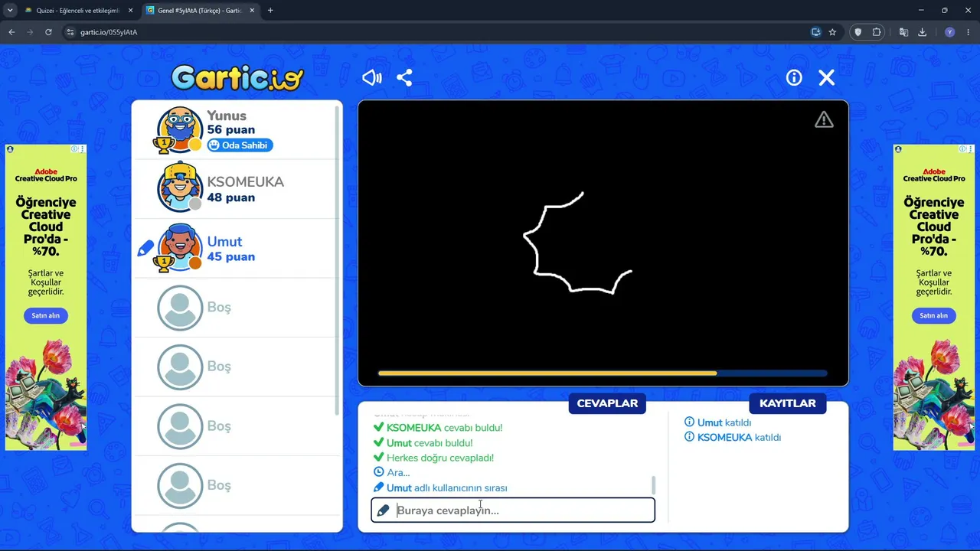Open the browser extensions puzzle icon
This screenshot has width=980, height=551.
tap(877, 32)
